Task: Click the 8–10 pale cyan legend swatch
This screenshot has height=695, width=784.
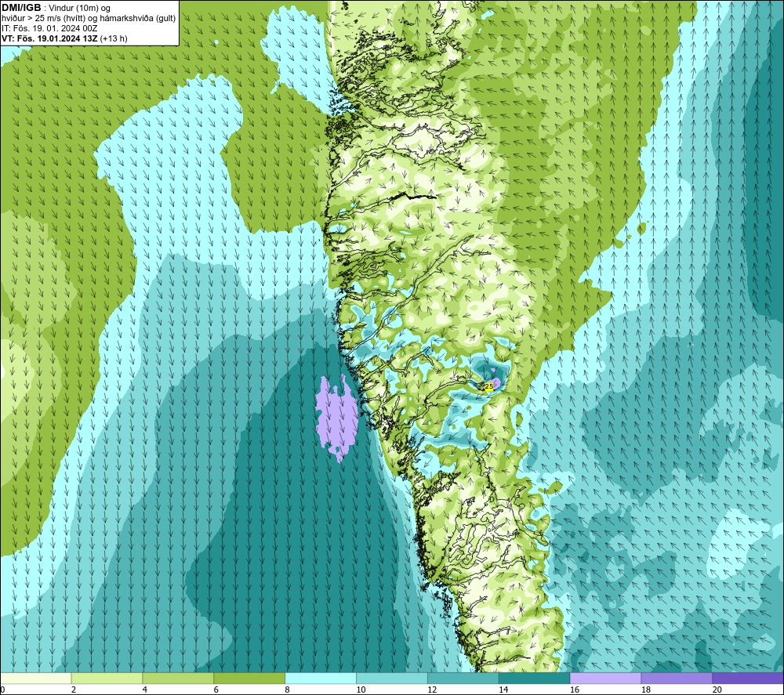Action: pos(321,679)
